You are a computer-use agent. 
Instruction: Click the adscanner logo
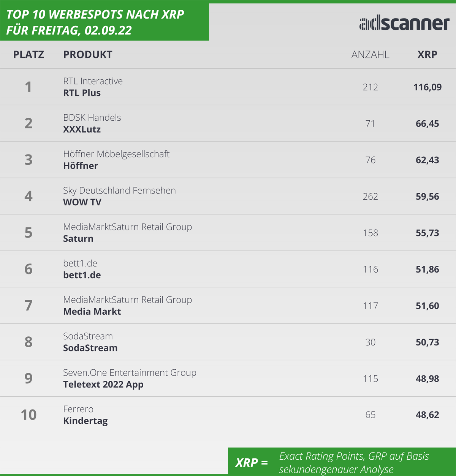pyautogui.click(x=404, y=24)
